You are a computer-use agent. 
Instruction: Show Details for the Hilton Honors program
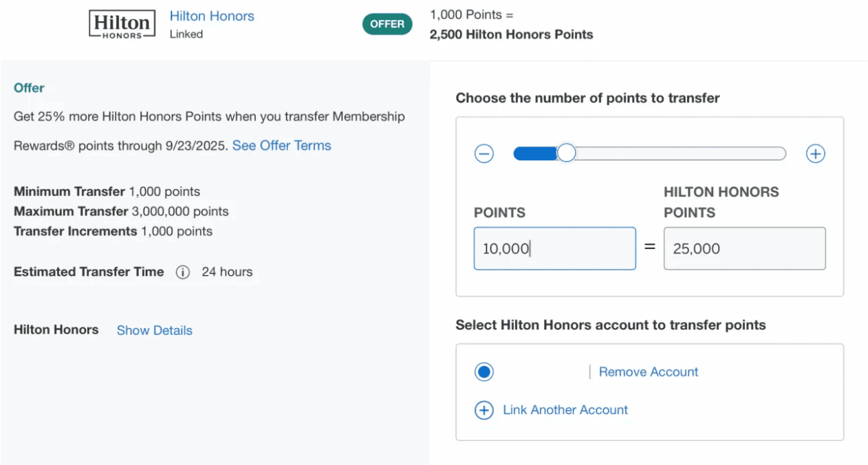point(154,330)
